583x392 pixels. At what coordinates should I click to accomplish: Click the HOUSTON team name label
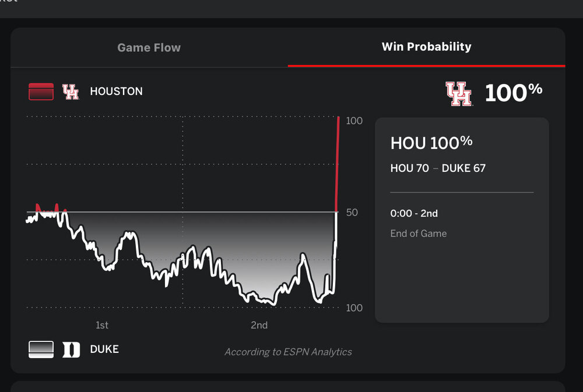pyautogui.click(x=116, y=91)
